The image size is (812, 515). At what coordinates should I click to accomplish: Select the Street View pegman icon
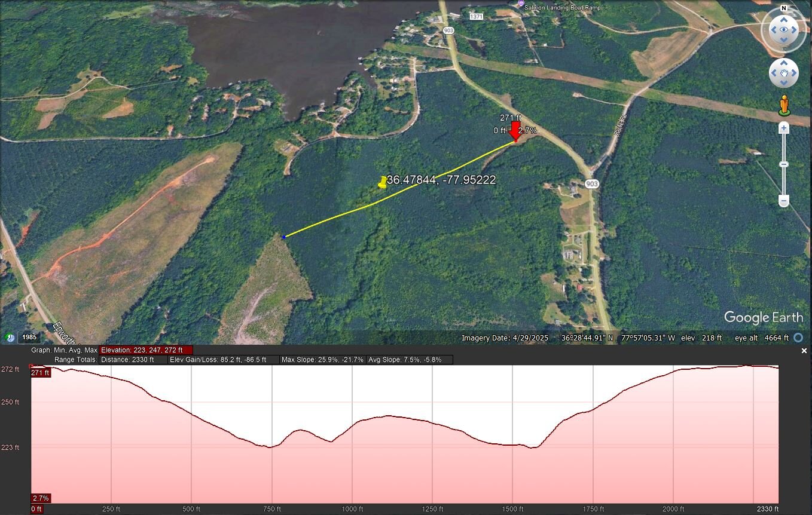tap(784, 105)
